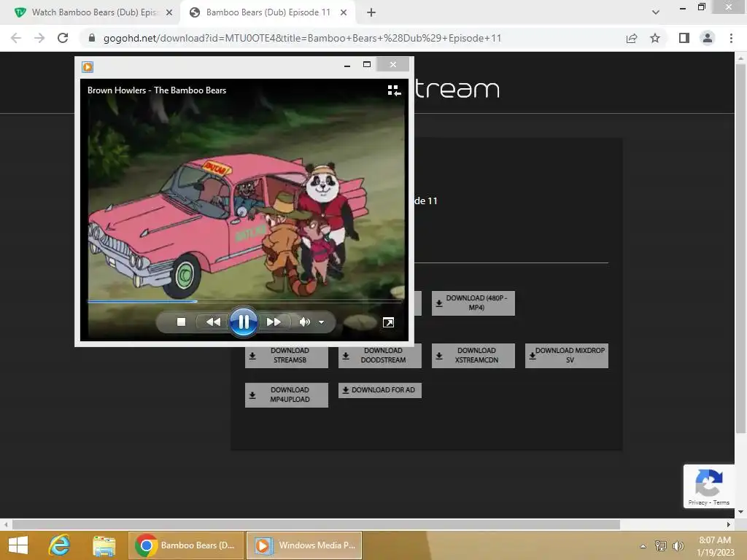Toggle Chrome side panel
The height and width of the screenshot is (560, 747).
[684, 38]
